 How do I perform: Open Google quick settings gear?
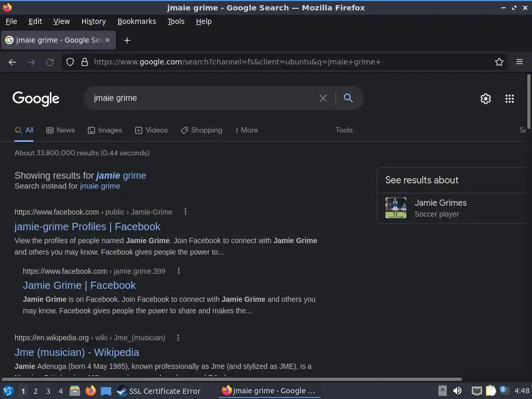(x=486, y=99)
